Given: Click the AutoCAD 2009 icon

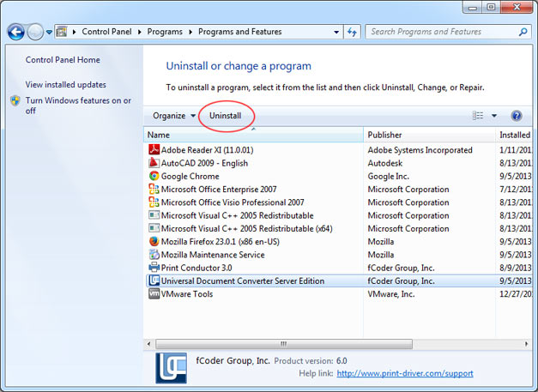Looking at the screenshot, I should tap(154, 163).
